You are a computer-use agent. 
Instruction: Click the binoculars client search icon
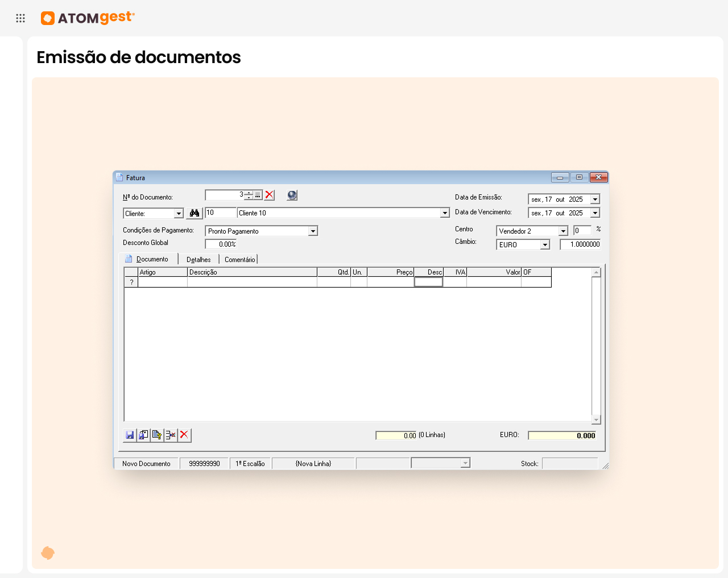coord(195,213)
